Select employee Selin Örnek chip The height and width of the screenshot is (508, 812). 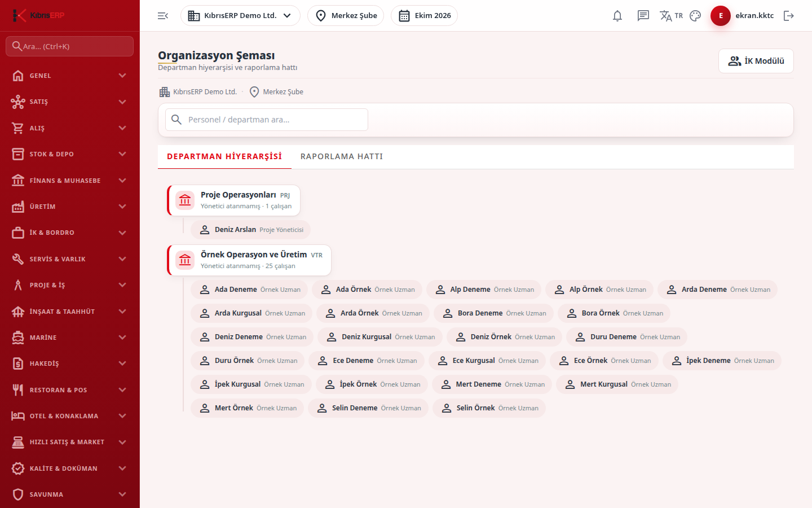pos(489,408)
